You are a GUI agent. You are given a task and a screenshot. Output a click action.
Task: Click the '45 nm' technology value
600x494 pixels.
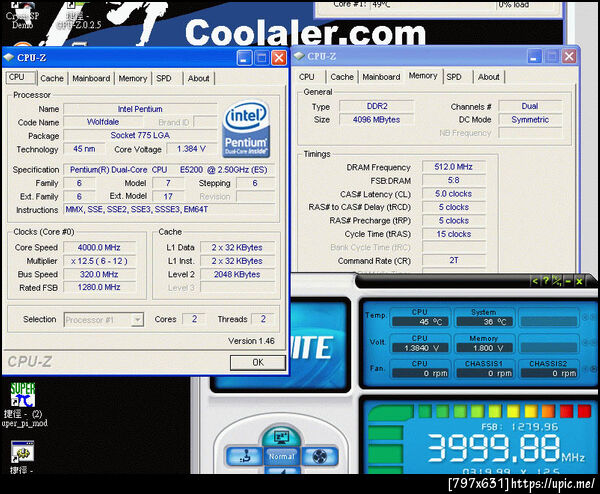point(84,149)
